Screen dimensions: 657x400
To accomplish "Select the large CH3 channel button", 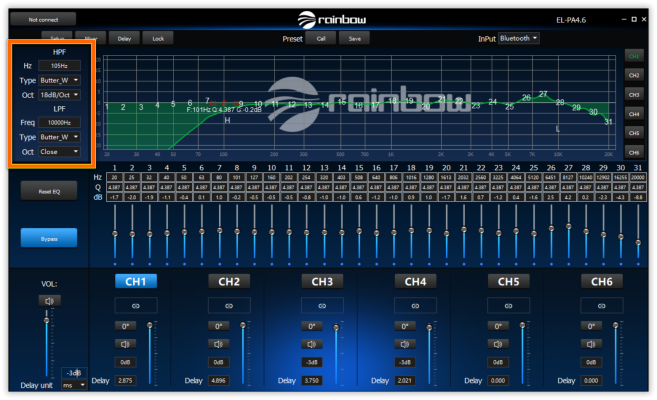I will (322, 281).
